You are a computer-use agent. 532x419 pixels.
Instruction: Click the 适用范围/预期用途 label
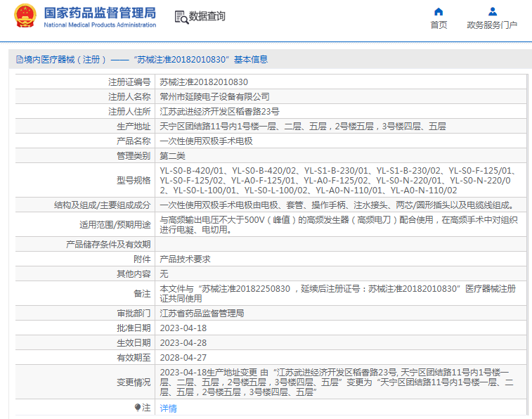[x=115, y=224]
